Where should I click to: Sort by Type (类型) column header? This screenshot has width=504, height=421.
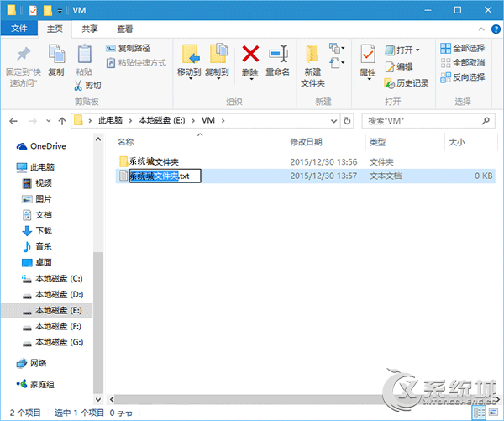point(377,142)
